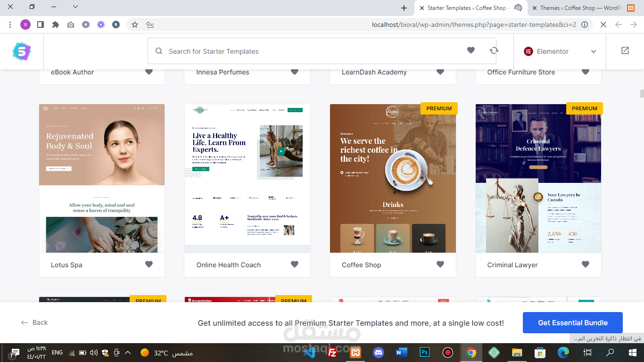The height and width of the screenshot is (362, 644).
Task: Favorite the Criminal Lawyer template
Action: click(x=586, y=264)
